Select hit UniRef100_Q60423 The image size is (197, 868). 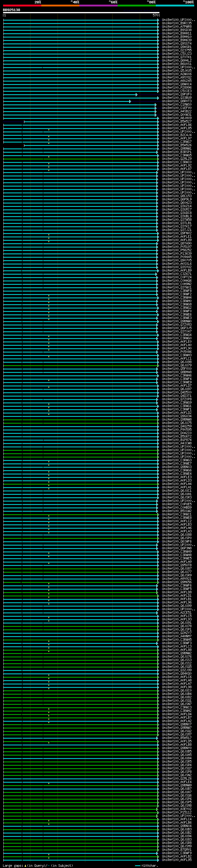177,203
